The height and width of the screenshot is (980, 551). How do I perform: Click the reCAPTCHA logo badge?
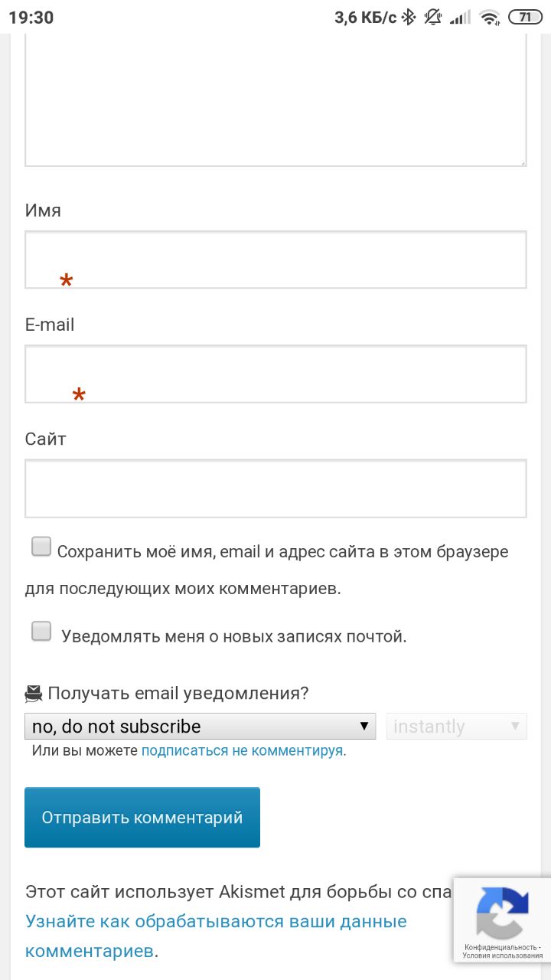[x=502, y=913]
